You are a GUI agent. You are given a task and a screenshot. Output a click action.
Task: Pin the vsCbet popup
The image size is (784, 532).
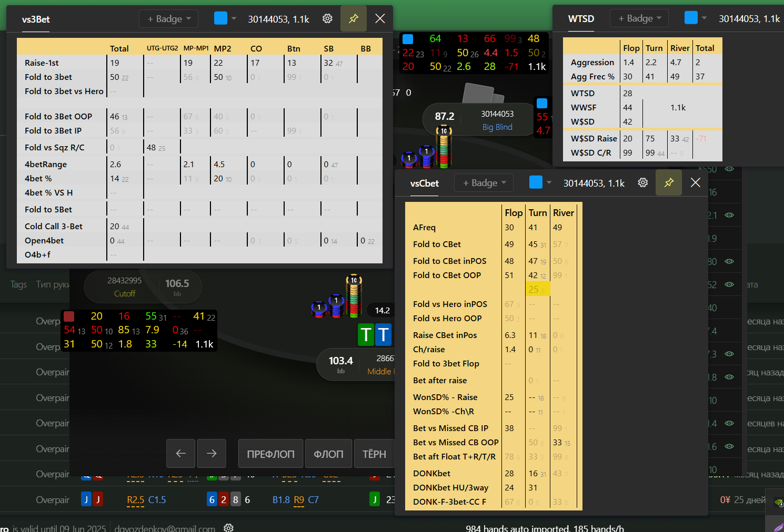pos(669,182)
